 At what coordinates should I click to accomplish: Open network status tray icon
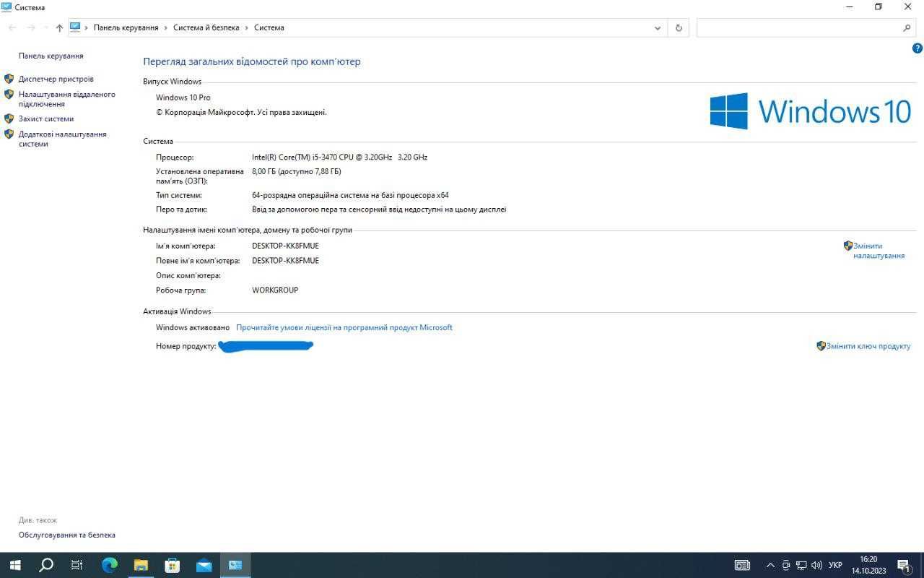[801, 565]
